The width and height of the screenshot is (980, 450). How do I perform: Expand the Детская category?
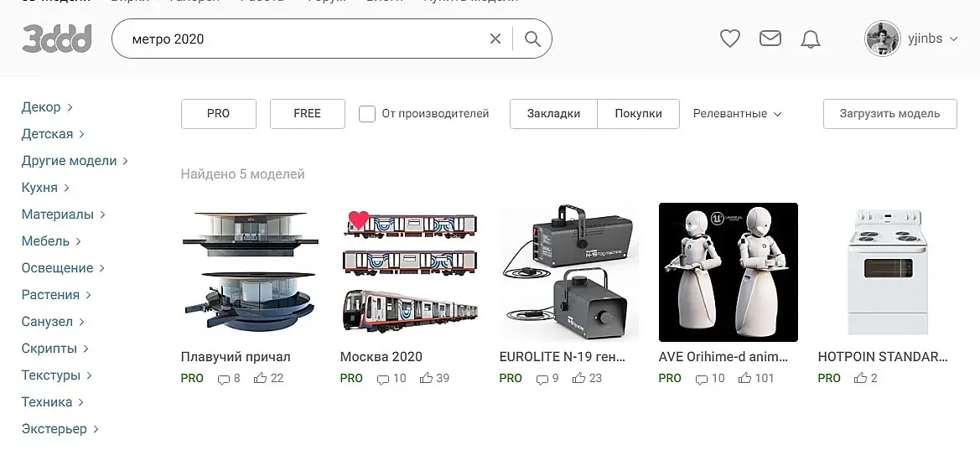[x=53, y=134]
